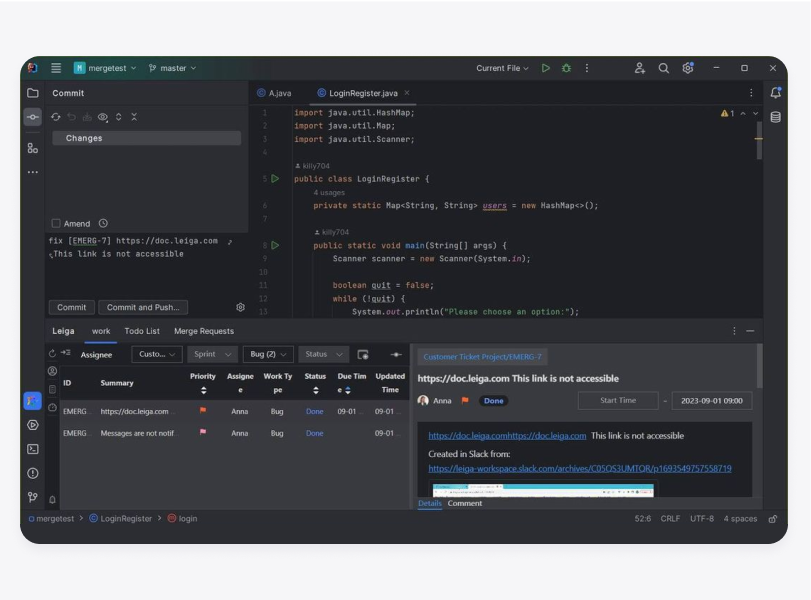Screen dimensions: 811x600
Task: Toggle the eye view options in Commit
Action: (x=103, y=117)
